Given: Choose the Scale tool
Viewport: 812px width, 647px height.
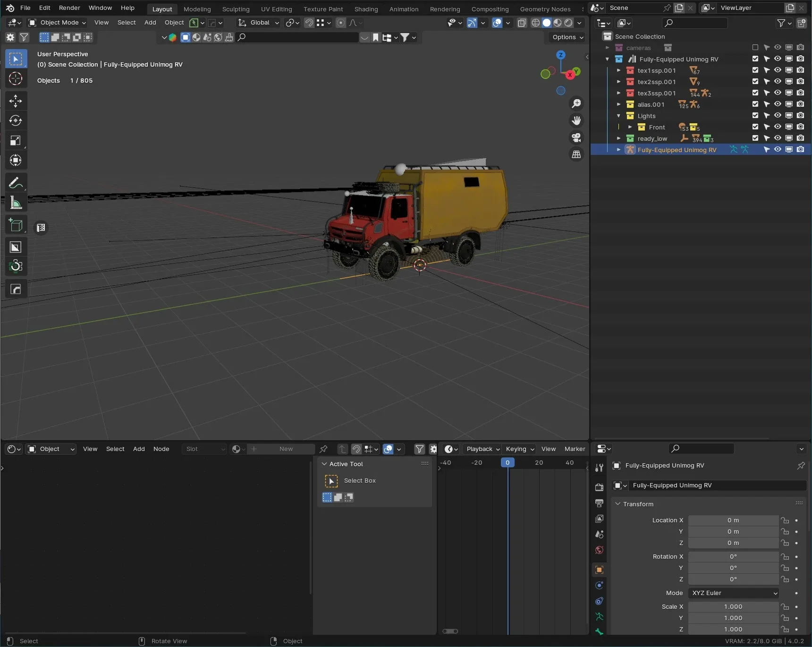Looking at the screenshot, I should [16, 141].
